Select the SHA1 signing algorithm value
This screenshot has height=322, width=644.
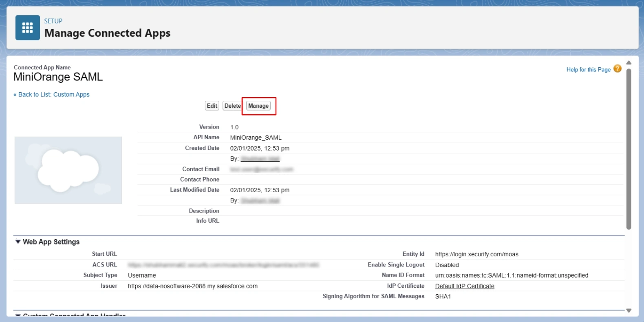coord(443,297)
